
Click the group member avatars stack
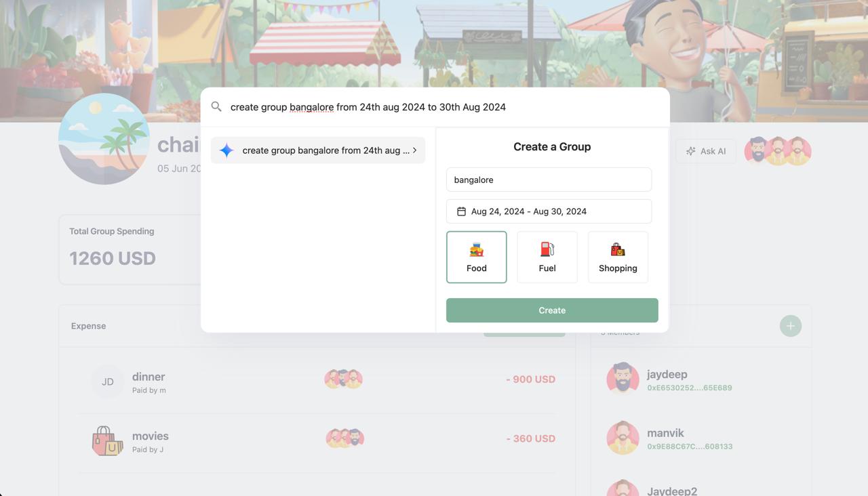click(778, 150)
